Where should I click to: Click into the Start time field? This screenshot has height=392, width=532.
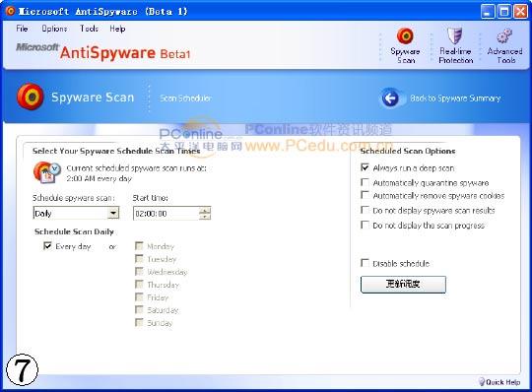[x=166, y=214]
